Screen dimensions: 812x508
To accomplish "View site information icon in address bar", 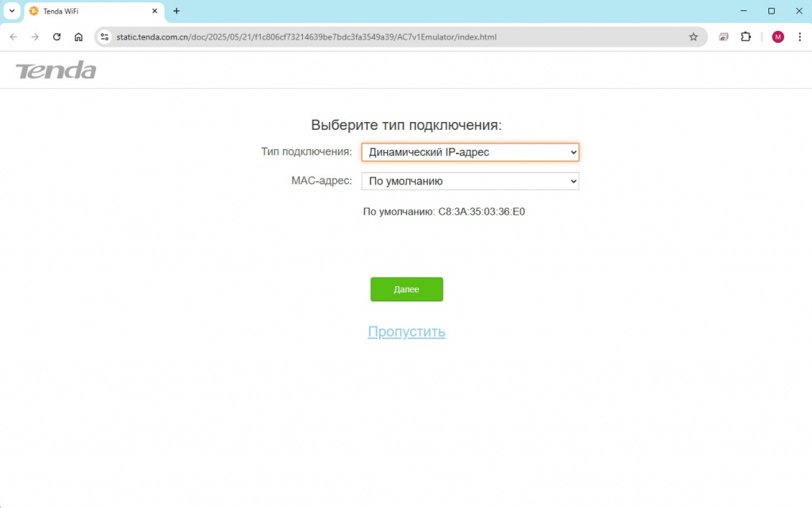I will (x=105, y=36).
